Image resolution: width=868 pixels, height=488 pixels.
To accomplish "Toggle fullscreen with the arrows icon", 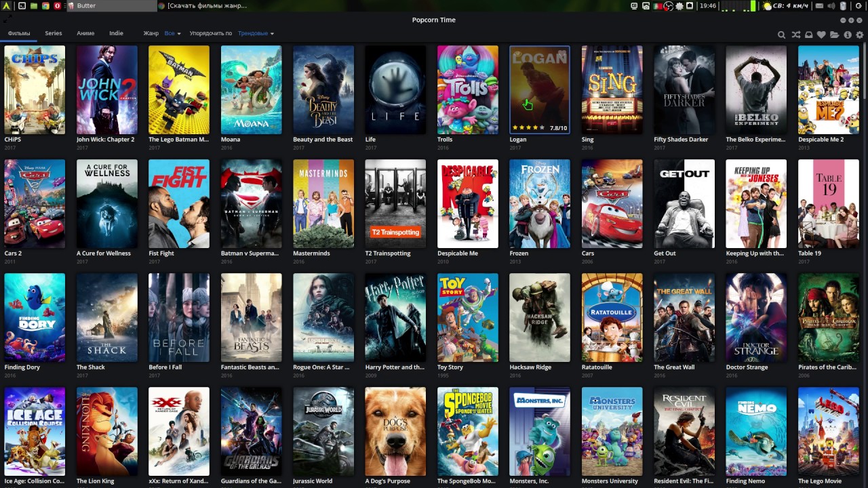I will pos(7,20).
